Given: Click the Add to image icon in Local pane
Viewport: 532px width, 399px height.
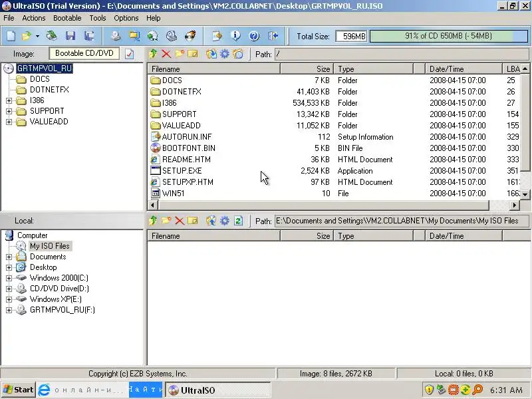Looking at the screenshot, I should pyautogui.click(x=211, y=221).
